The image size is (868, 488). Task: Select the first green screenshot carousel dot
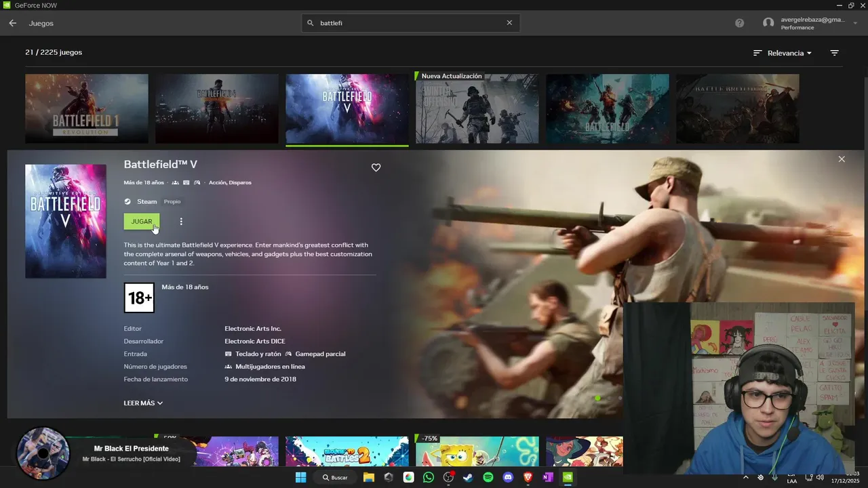pyautogui.click(x=597, y=398)
